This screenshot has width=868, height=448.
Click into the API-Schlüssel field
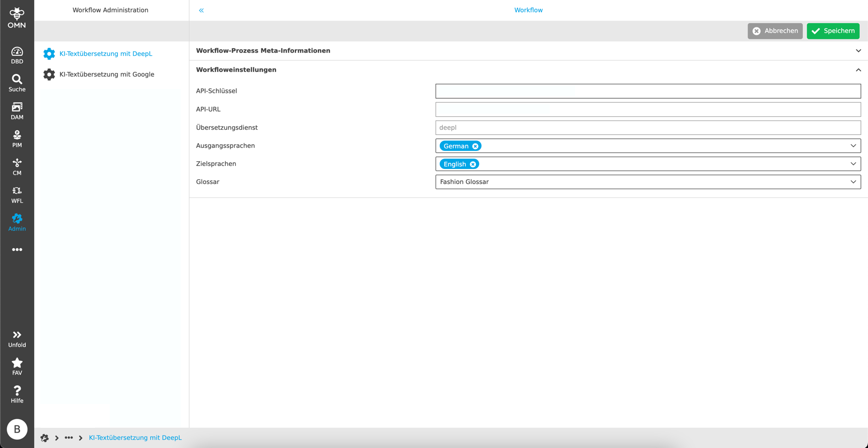point(647,91)
